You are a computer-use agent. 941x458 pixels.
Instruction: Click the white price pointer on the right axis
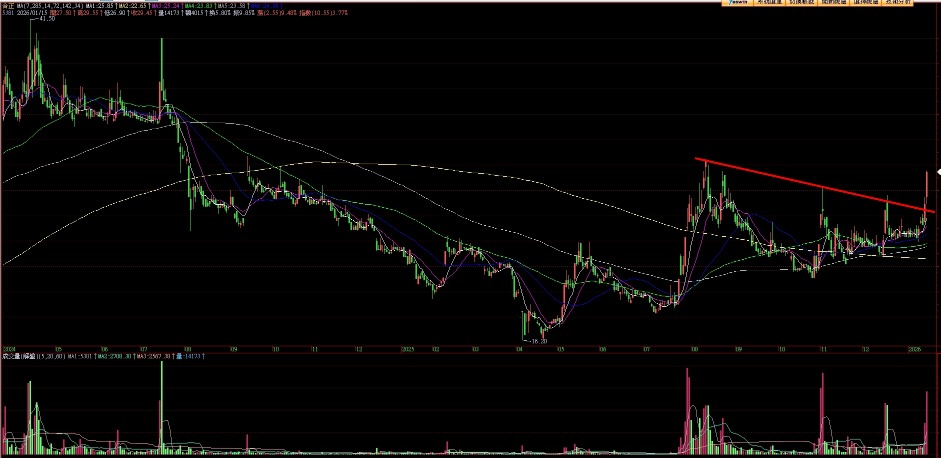[x=938, y=173]
